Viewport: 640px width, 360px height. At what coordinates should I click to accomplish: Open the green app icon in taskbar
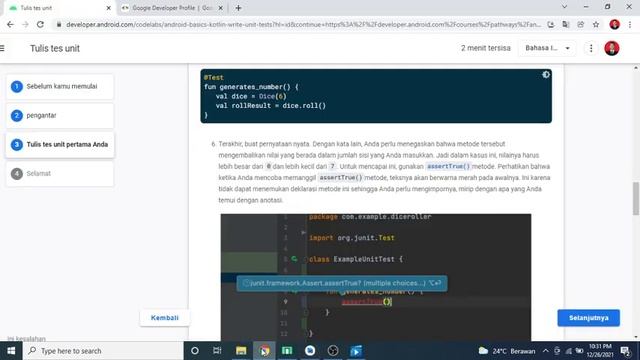pyautogui.click(x=287, y=351)
